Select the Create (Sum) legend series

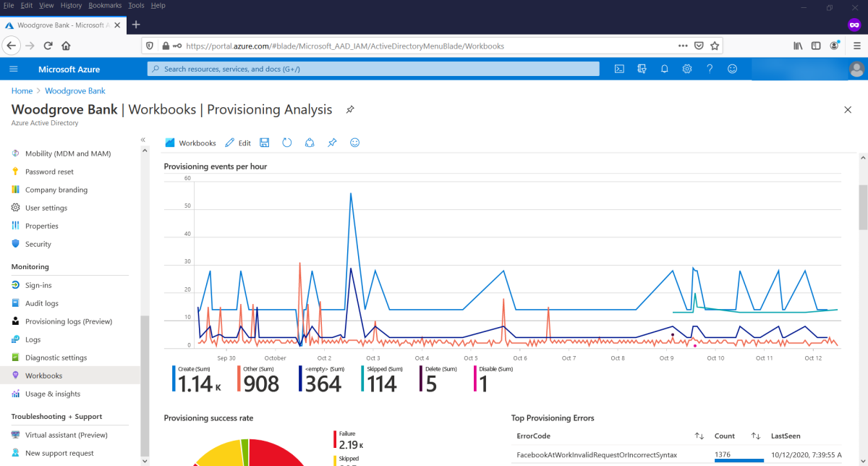click(x=195, y=379)
